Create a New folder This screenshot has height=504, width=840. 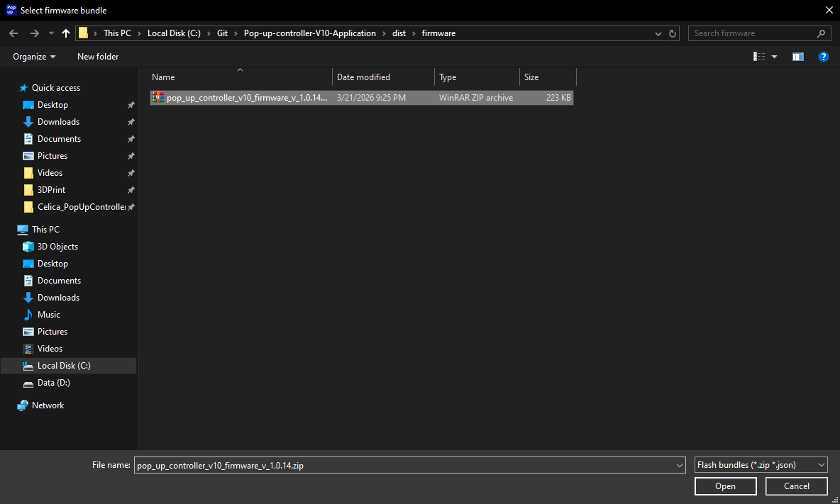(97, 56)
